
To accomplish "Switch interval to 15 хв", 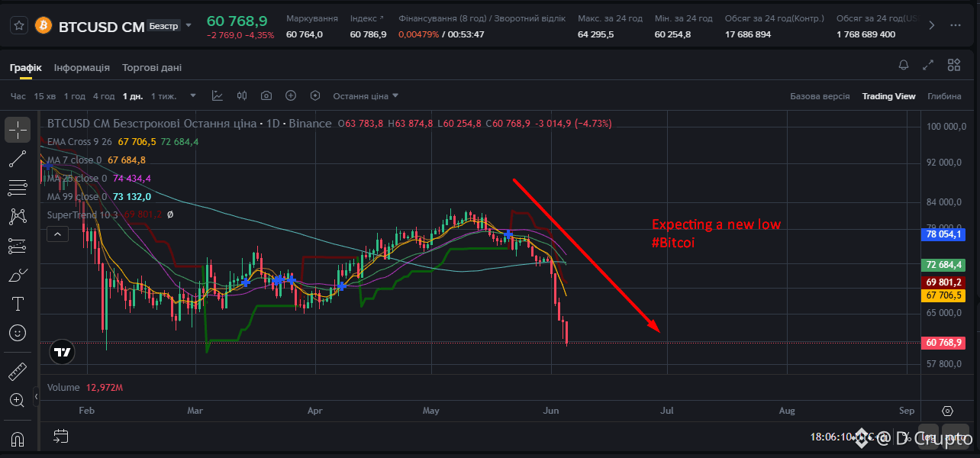I will (x=45, y=96).
